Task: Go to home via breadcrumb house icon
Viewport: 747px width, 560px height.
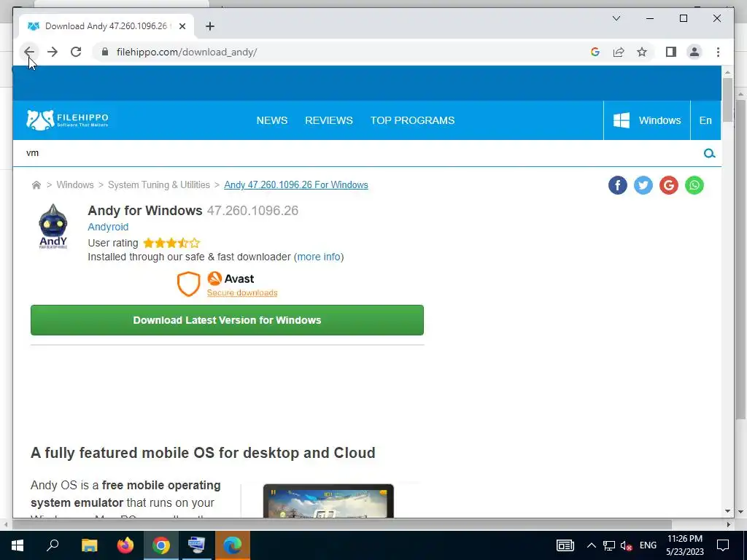Action: 36,184
